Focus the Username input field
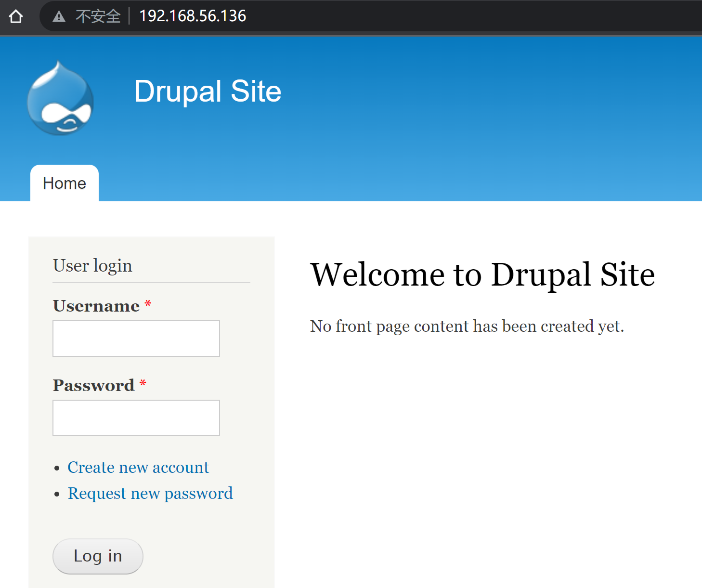 (136, 339)
